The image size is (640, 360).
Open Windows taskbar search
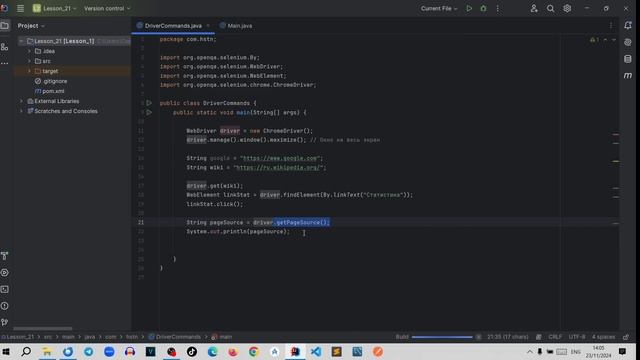pyautogui.click(x=26, y=351)
